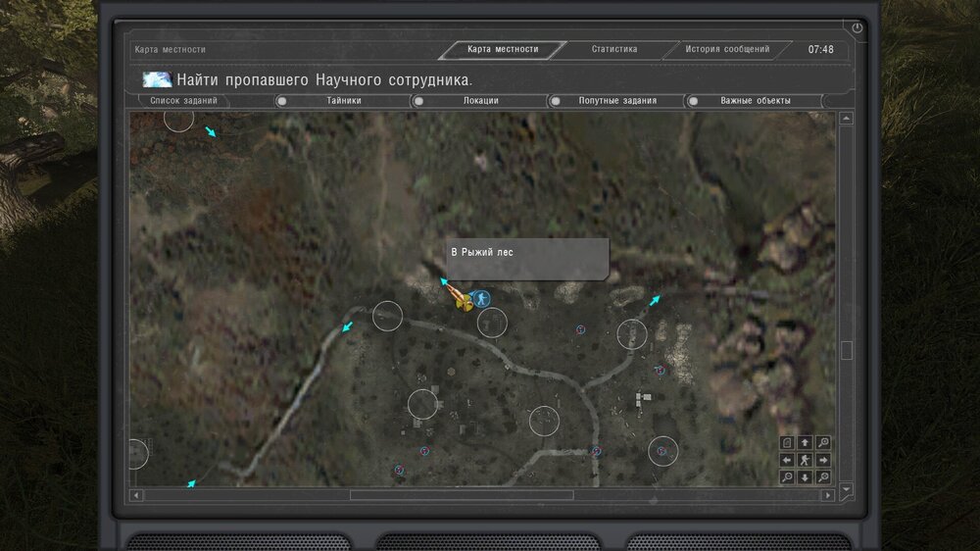This screenshot has width=980, height=551.
Task: Open the Статистика tab
Action: 614,49
